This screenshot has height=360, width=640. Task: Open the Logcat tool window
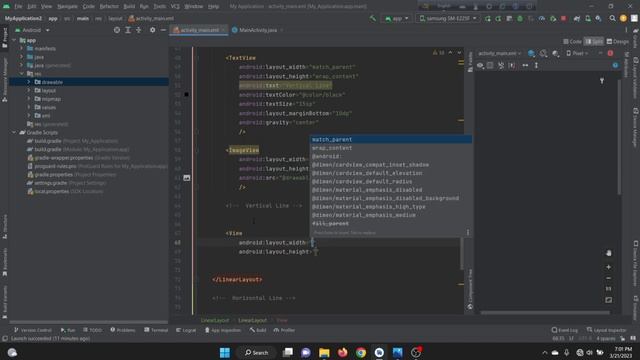186,330
